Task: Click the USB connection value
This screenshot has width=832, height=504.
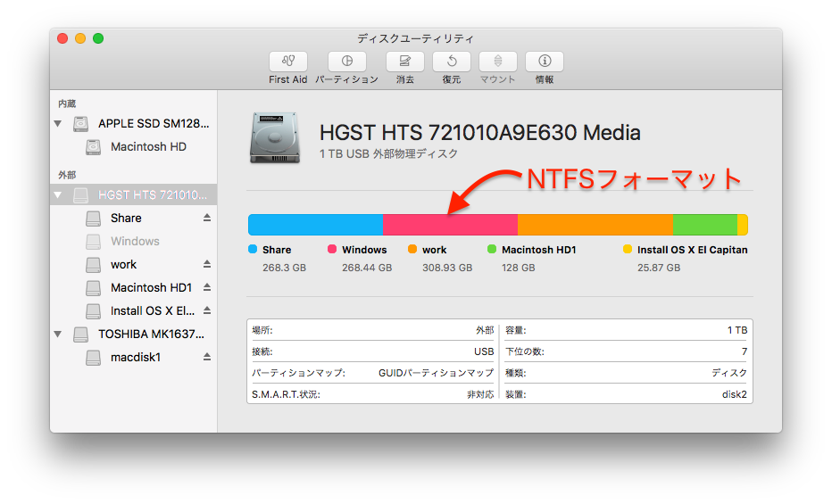Action: [484, 351]
